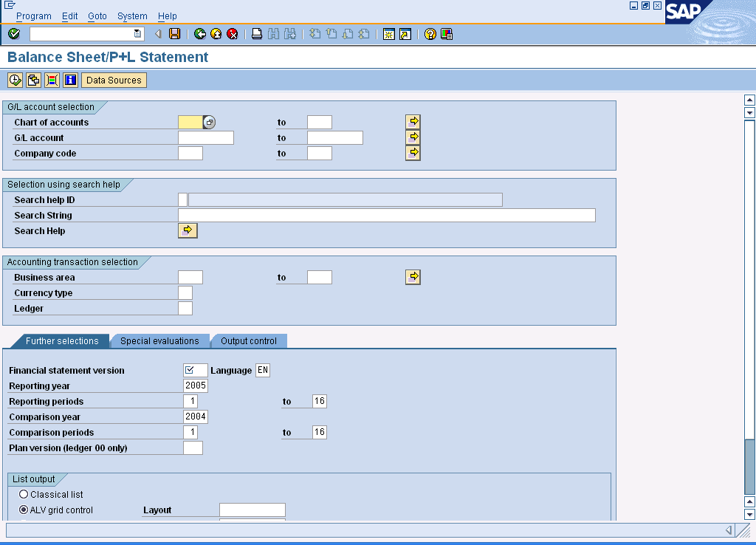Click the Next Page icon

pos(348,34)
